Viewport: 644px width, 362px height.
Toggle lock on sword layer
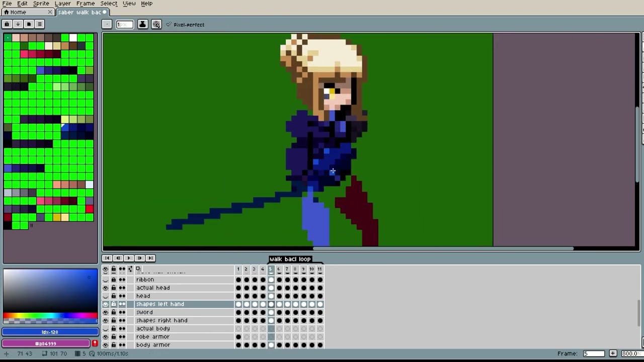[x=113, y=312]
